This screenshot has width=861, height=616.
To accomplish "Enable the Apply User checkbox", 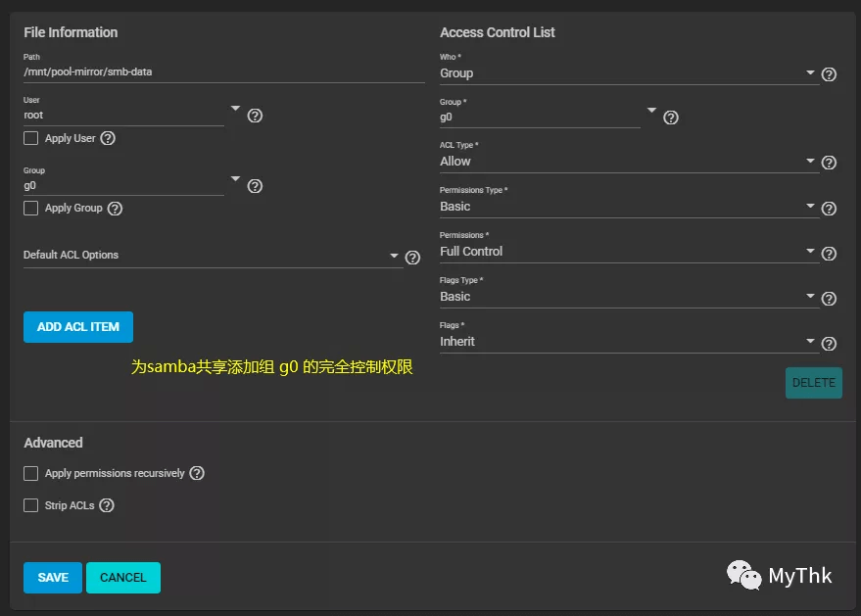I will click(30, 138).
